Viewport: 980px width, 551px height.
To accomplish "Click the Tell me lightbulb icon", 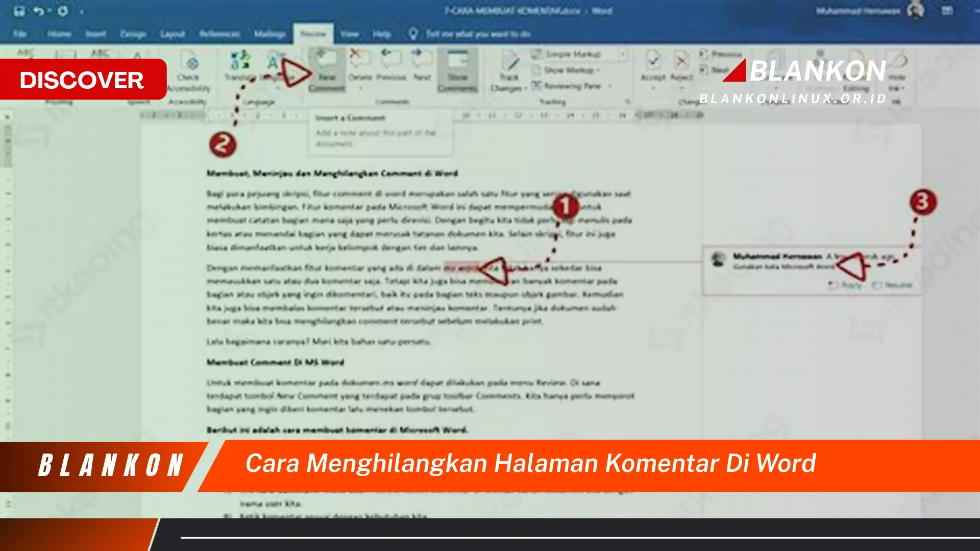I will (x=413, y=34).
